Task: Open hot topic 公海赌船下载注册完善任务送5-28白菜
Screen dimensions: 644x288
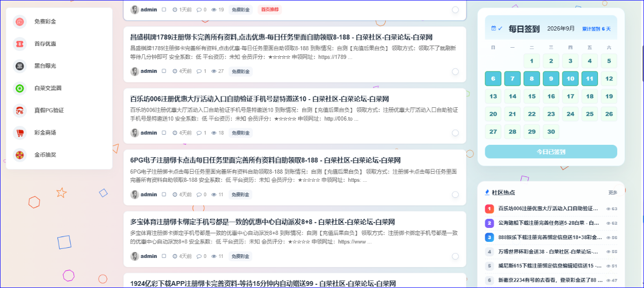Action: [548, 223]
